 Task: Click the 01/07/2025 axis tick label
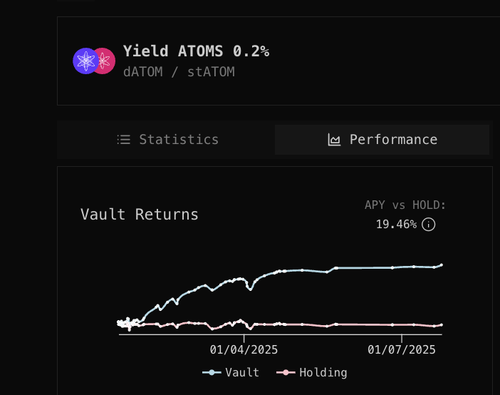(401, 350)
